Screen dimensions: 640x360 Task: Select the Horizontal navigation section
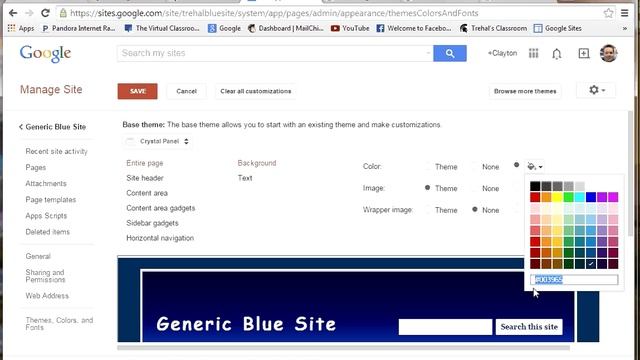tap(160, 238)
